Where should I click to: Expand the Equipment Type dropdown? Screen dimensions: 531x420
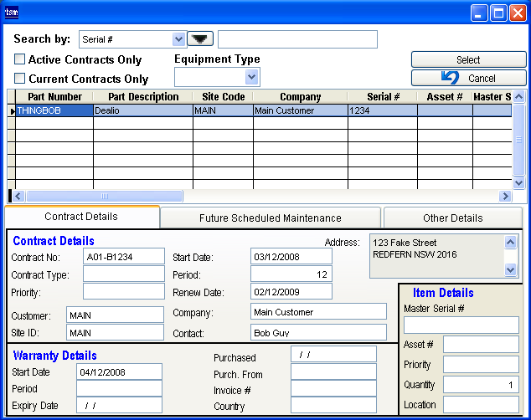(252, 76)
